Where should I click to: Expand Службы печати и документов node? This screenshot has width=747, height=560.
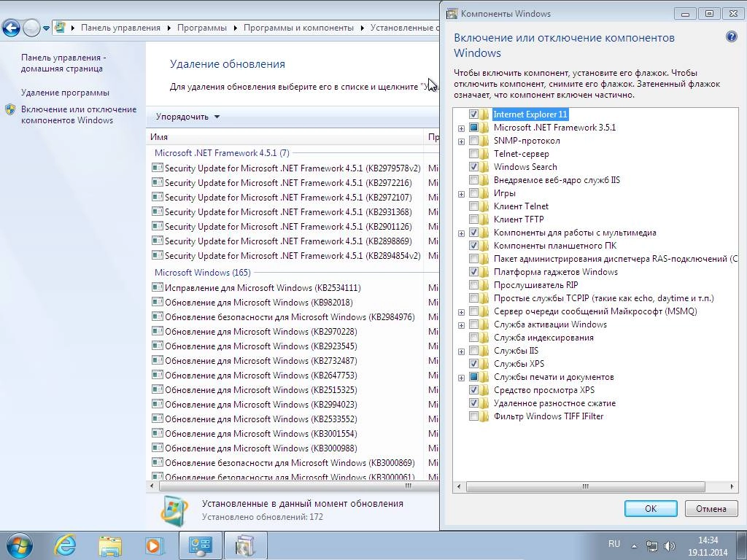tap(461, 378)
